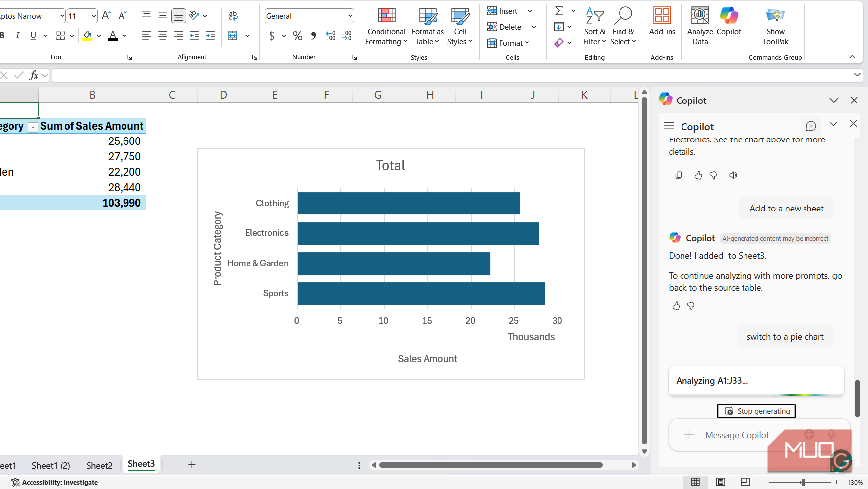Open Find & Select menu
Screen dimensions: 868x489
[x=623, y=27]
